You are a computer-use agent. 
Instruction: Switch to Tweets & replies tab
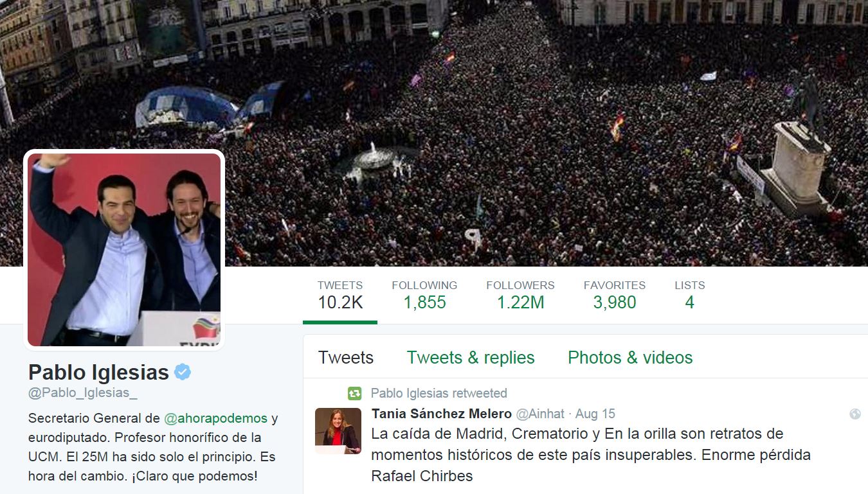[471, 358]
